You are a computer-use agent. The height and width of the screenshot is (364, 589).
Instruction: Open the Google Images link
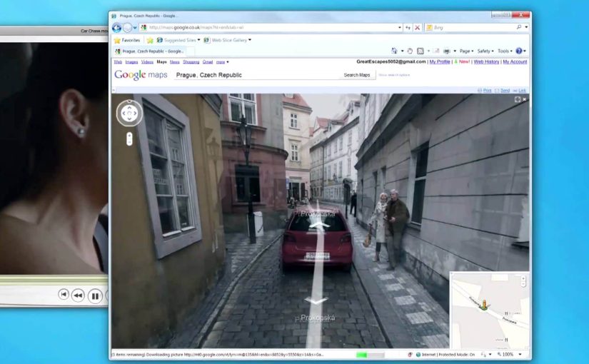[x=131, y=62]
